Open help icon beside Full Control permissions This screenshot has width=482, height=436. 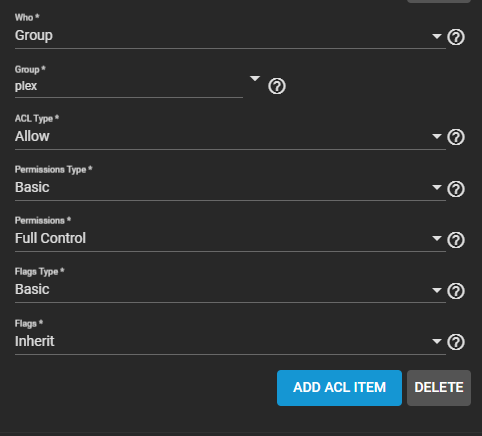(456, 240)
